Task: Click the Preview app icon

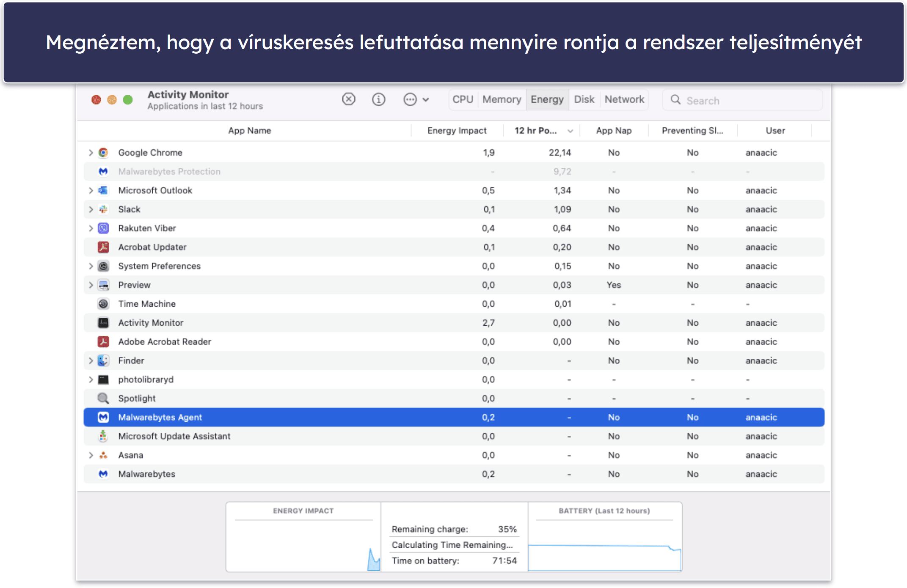Action: [x=103, y=285]
